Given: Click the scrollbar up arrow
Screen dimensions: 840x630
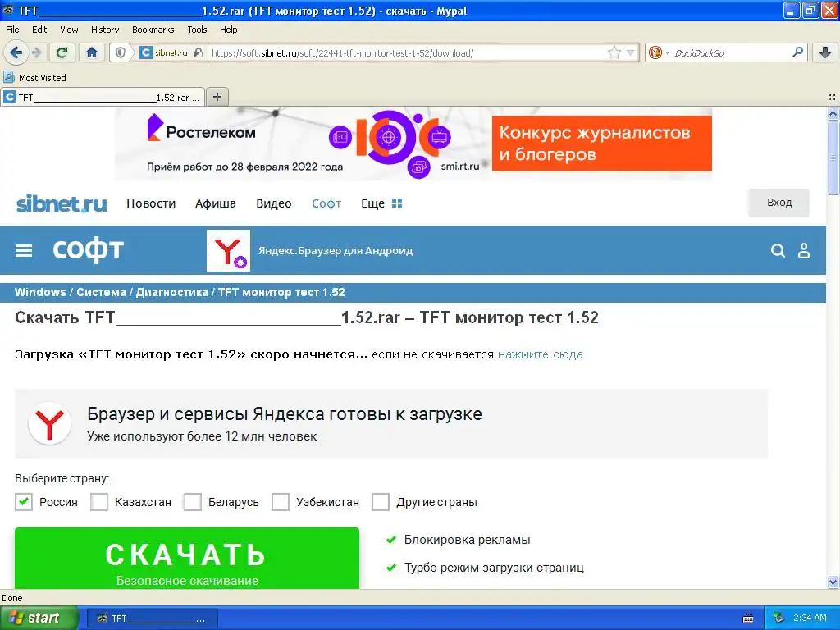Looking at the screenshot, I should 833,113.
